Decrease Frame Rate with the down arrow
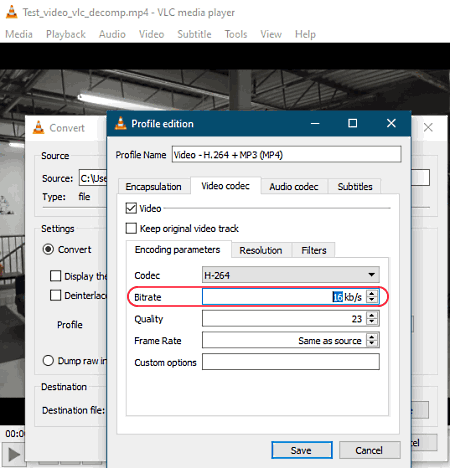This screenshot has height=468, width=450. coord(372,343)
